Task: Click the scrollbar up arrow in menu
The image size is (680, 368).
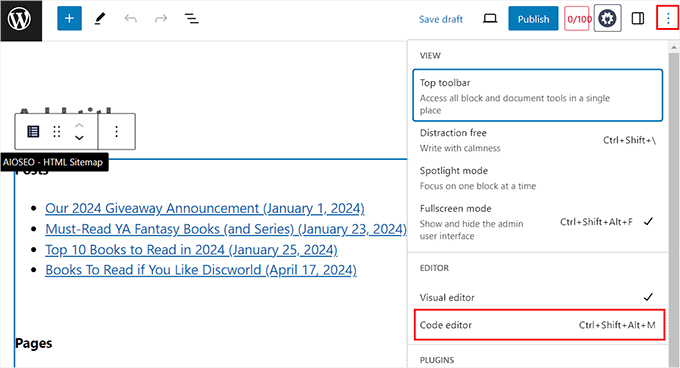Action: tap(673, 47)
